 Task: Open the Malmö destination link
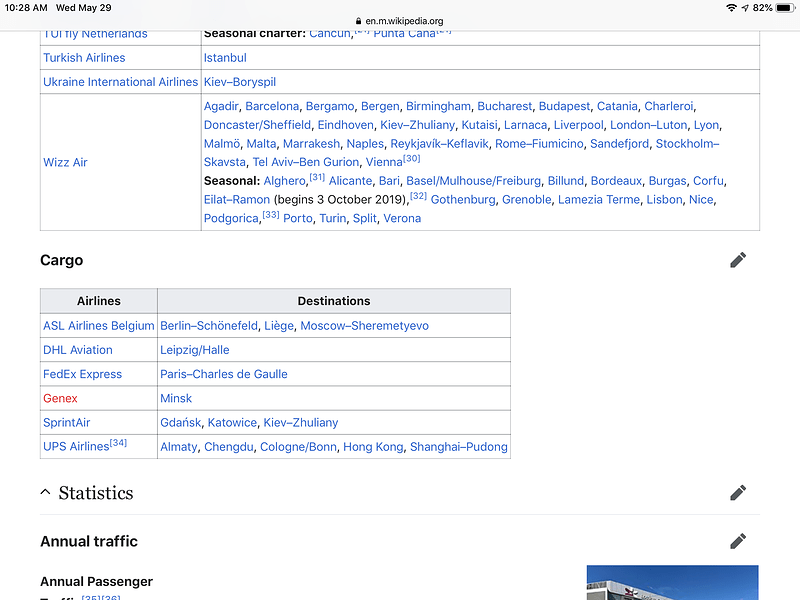point(221,144)
